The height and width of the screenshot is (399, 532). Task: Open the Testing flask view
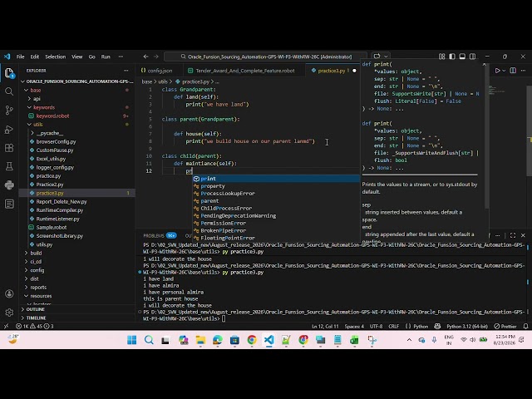(9, 166)
